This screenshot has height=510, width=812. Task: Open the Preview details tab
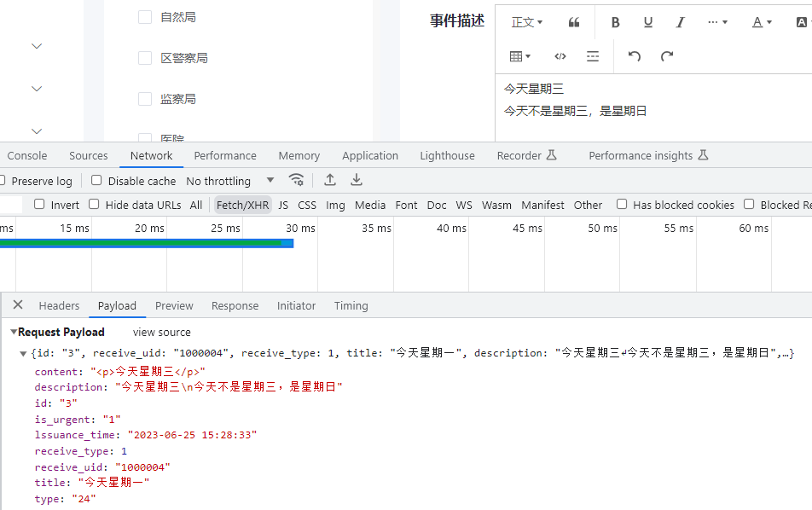pos(174,306)
